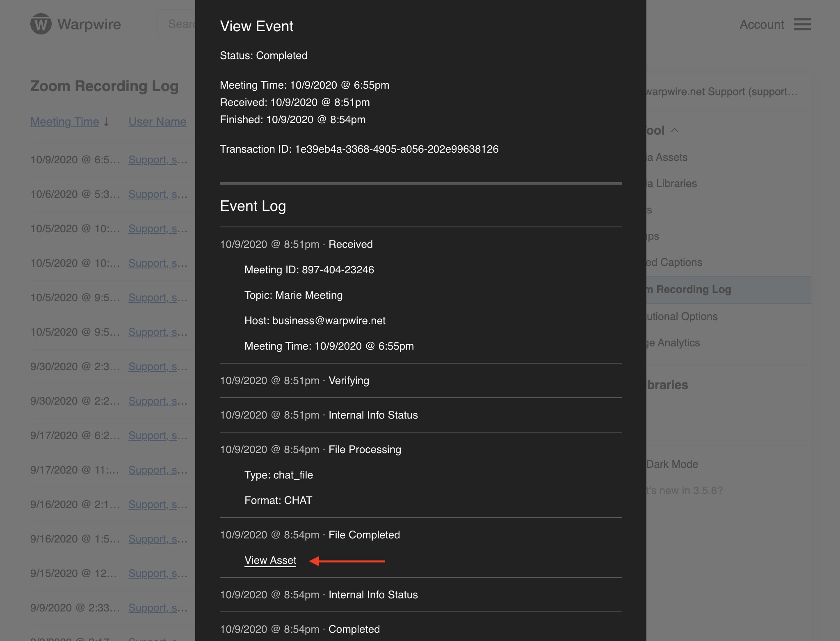This screenshot has width=840, height=641.
Task: Click Topic: Marie Meeting text
Action: (294, 295)
